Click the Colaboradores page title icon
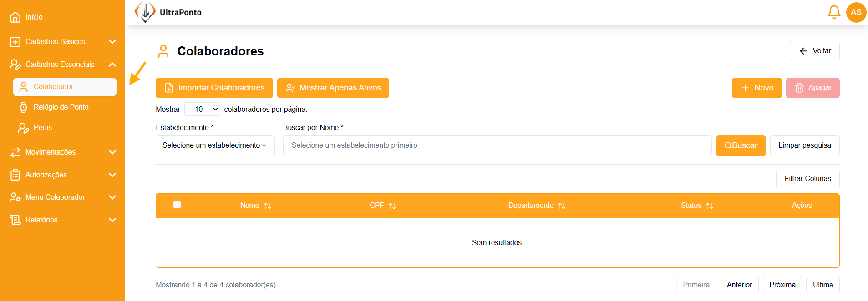The image size is (868, 301). (x=163, y=51)
